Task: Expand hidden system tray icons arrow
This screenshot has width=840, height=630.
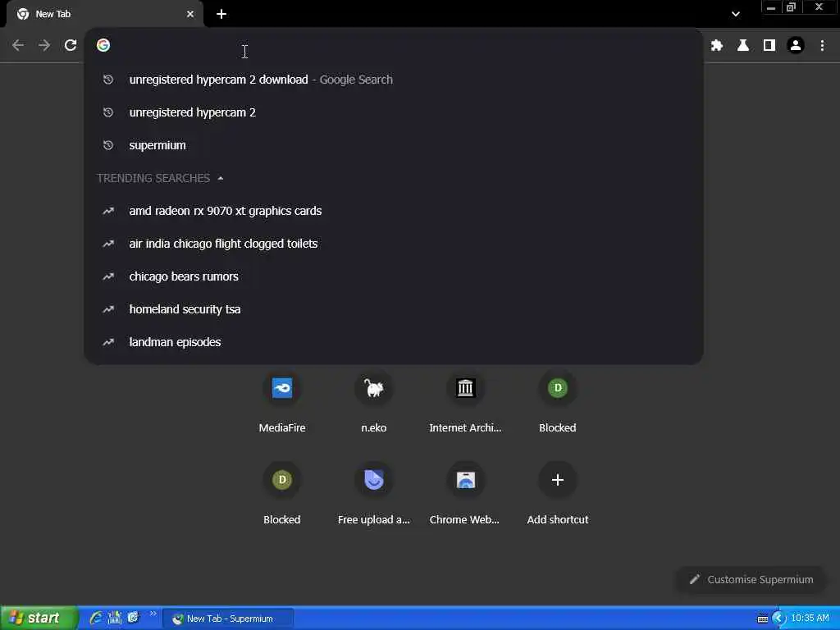Action: pos(778,619)
